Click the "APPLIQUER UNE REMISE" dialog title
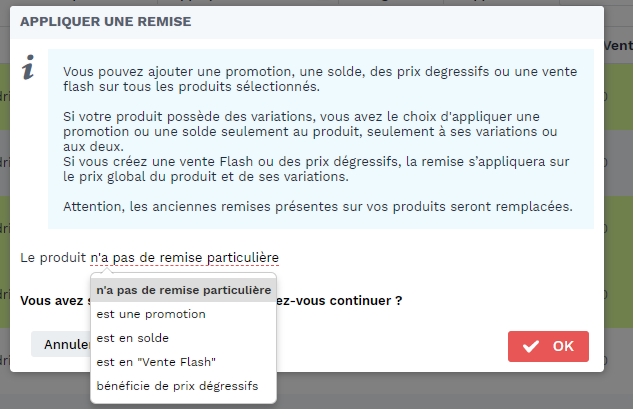The width and height of the screenshot is (633, 409). pos(106,21)
